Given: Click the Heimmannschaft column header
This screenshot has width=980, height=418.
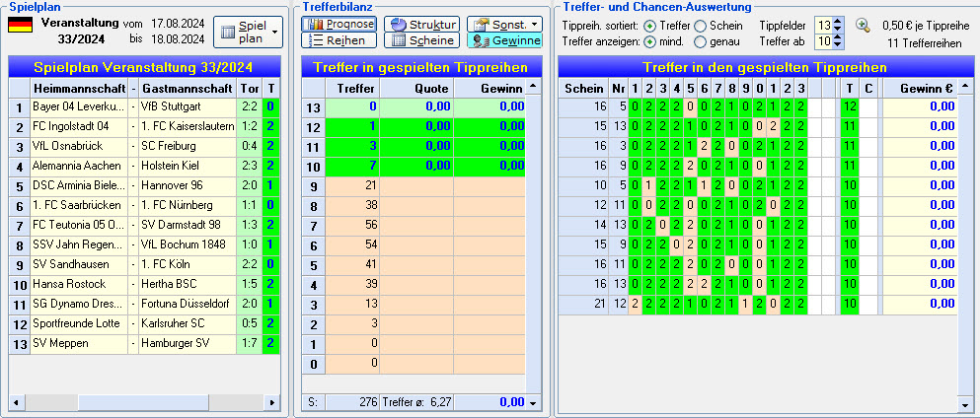Looking at the screenshot, I should tap(79, 88).
